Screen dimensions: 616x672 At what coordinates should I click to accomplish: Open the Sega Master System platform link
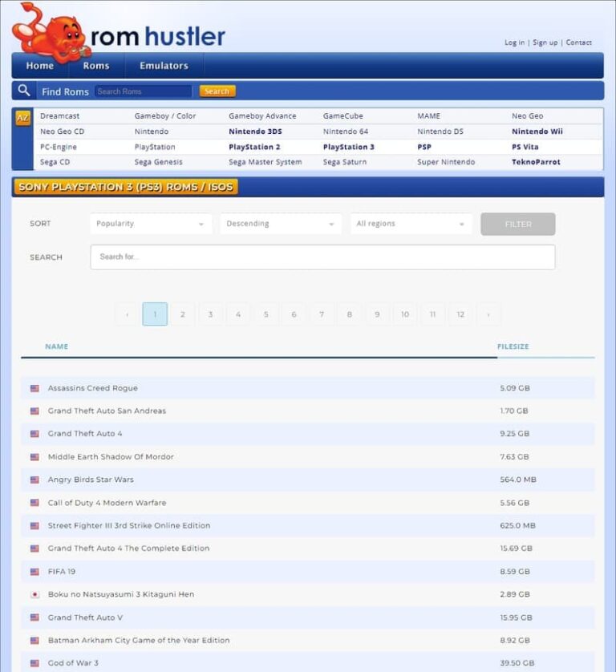tap(265, 162)
